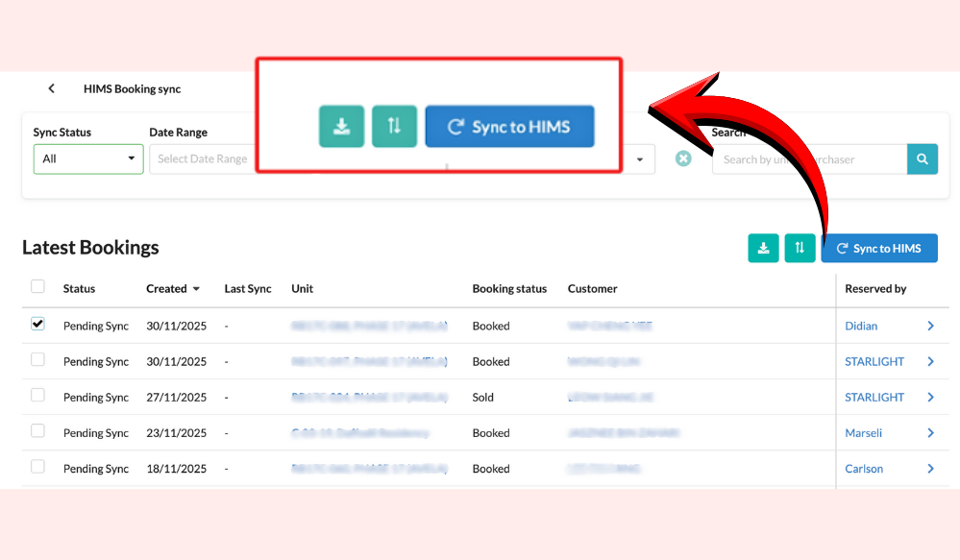Toggle the select-all checkbox in the table header
This screenshot has width=960, height=560.
pyautogui.click(x=37, y=286)
